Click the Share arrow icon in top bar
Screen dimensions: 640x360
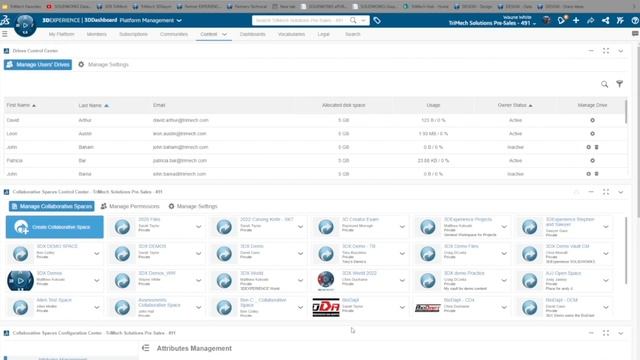coord(591,20)
